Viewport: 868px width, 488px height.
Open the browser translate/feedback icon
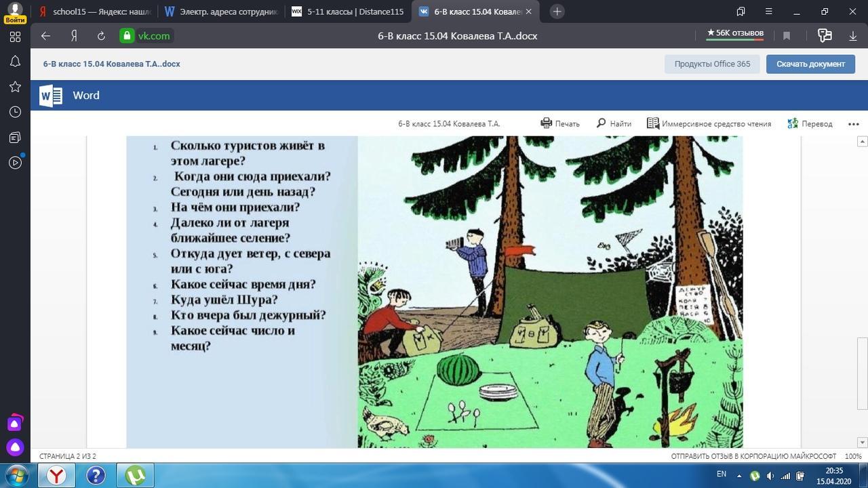(x=825, y=35)
